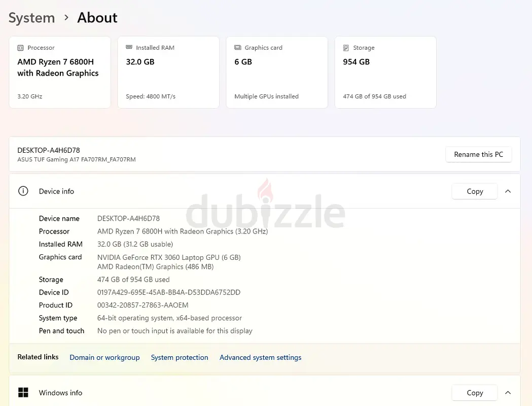
Task: Copy the Device info details
Action: (x=475, y=191)
